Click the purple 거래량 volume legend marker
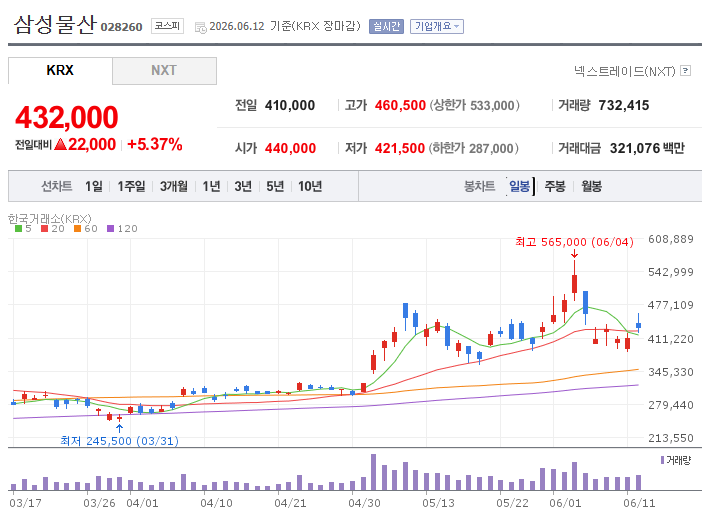The width and height of the screenshot is (702, 517). [663, 460]
